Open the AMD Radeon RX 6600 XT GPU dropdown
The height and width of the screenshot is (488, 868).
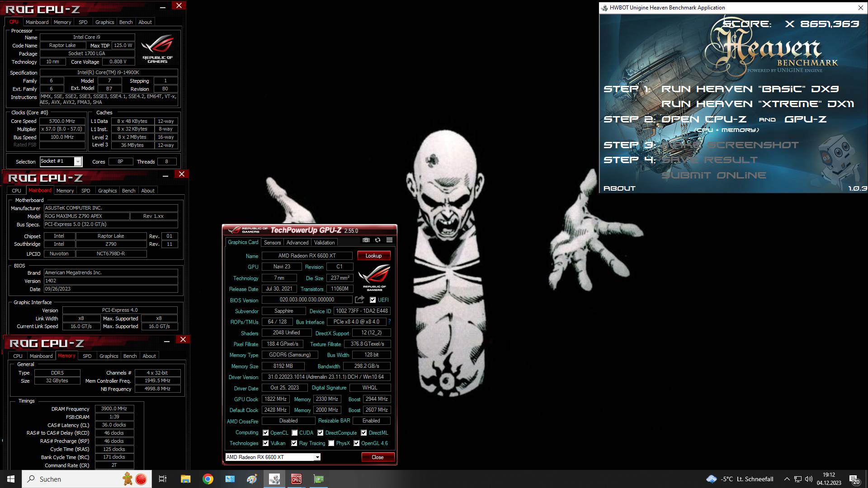[273, 457]
